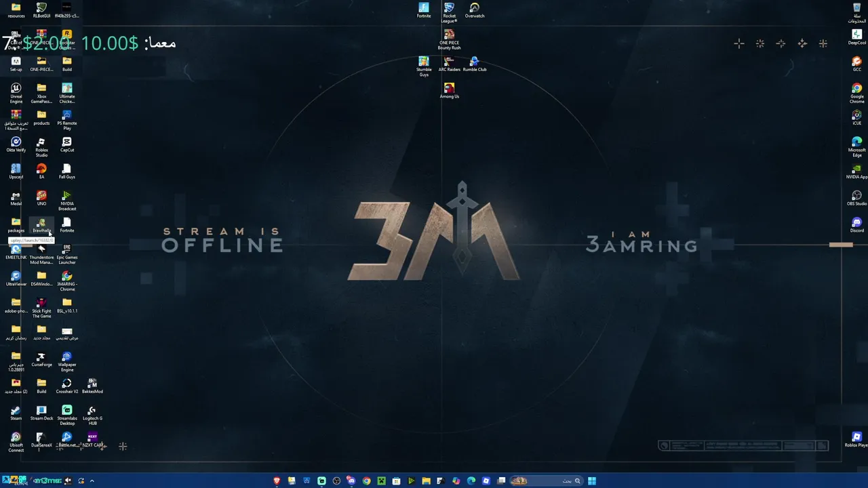Launch Crosshair V2 shortcut

point(67,386)
